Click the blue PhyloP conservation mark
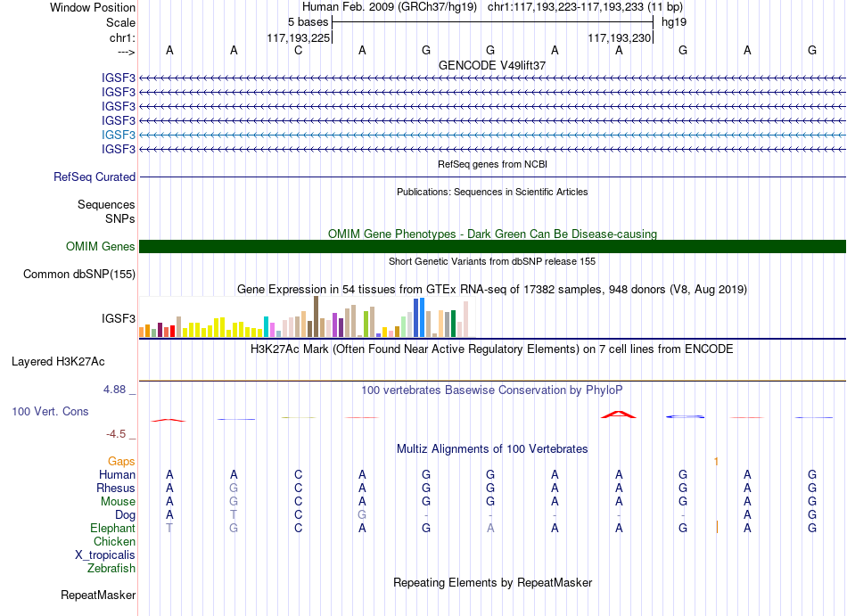The height and width of the screenshot is (616, 847). (x=685, y=417)
